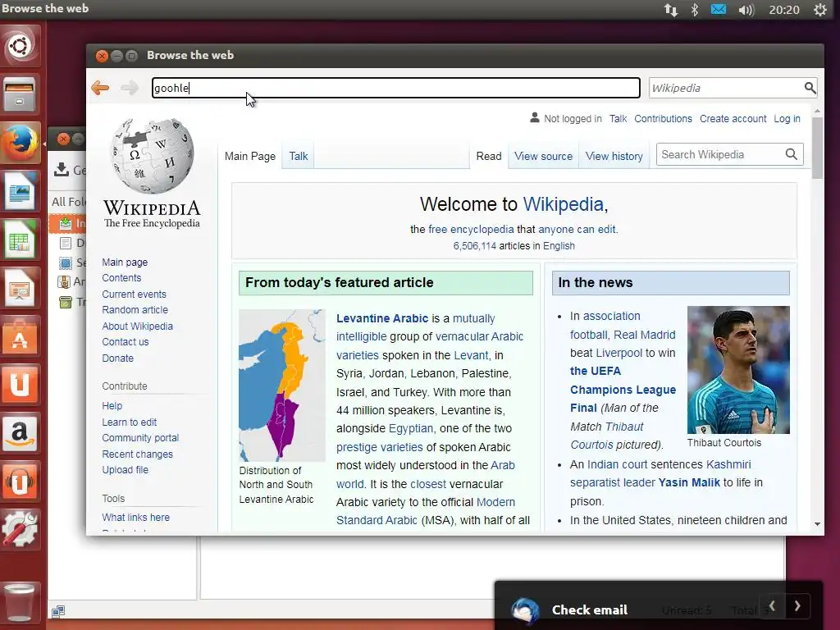The image size is (840, 630).
Task: Click the Not logged in user icon
Action: click(535, 117)
